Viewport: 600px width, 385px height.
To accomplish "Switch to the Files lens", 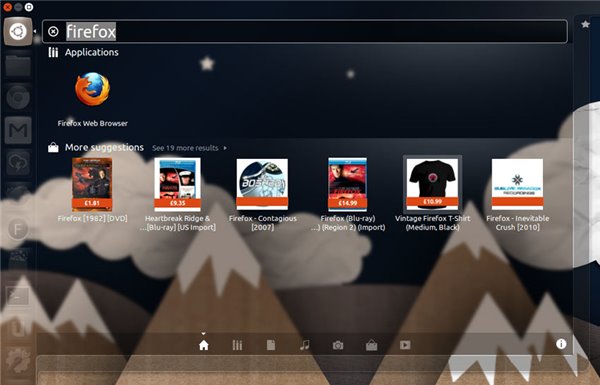I will coord(271,345).
